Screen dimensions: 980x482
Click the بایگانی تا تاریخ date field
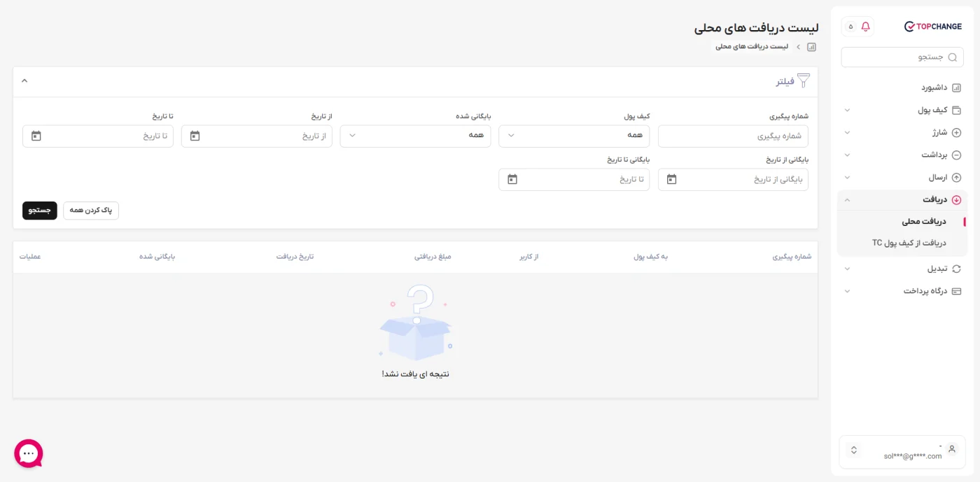pyautogui.click(x=574, y=179)
